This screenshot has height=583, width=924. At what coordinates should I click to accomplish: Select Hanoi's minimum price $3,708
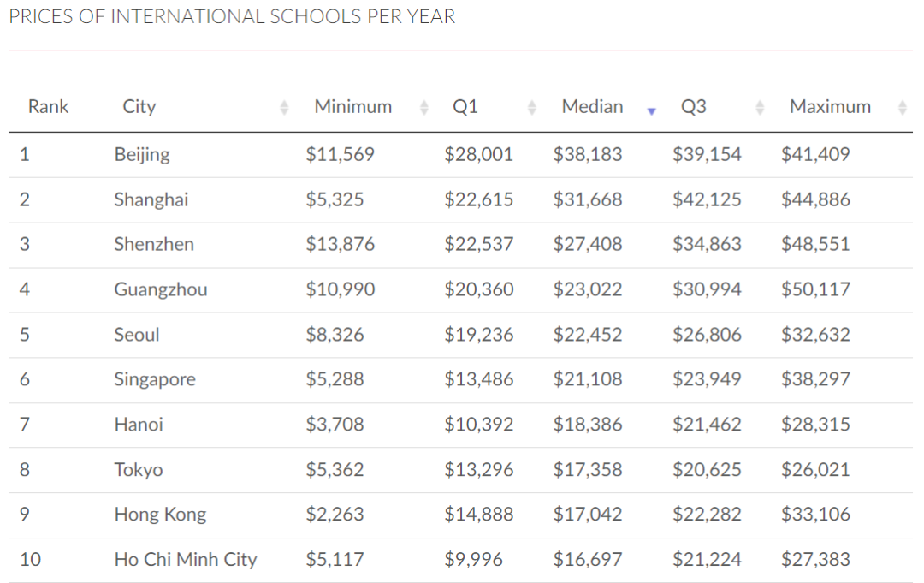click(x=335, y=424)
